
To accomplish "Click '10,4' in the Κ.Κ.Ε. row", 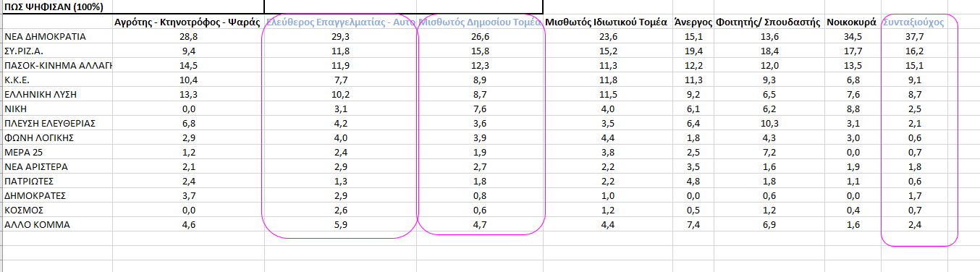I will point(188,80).
